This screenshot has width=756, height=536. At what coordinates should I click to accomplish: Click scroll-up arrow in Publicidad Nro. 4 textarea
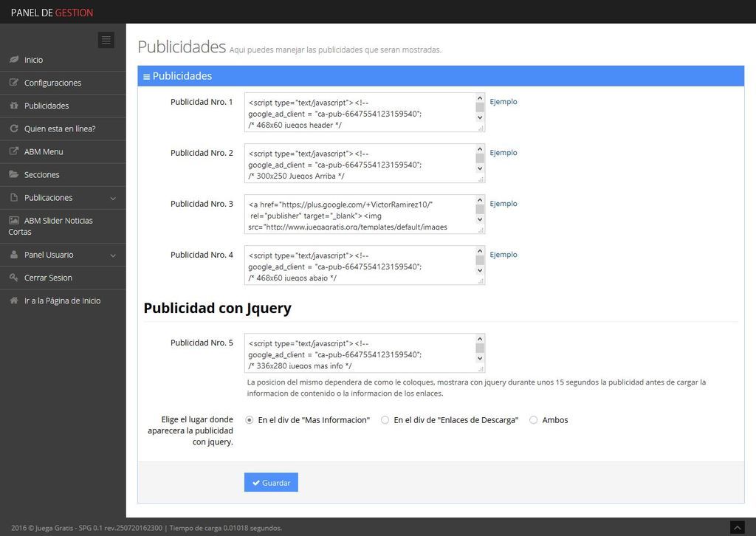[480, 251]
